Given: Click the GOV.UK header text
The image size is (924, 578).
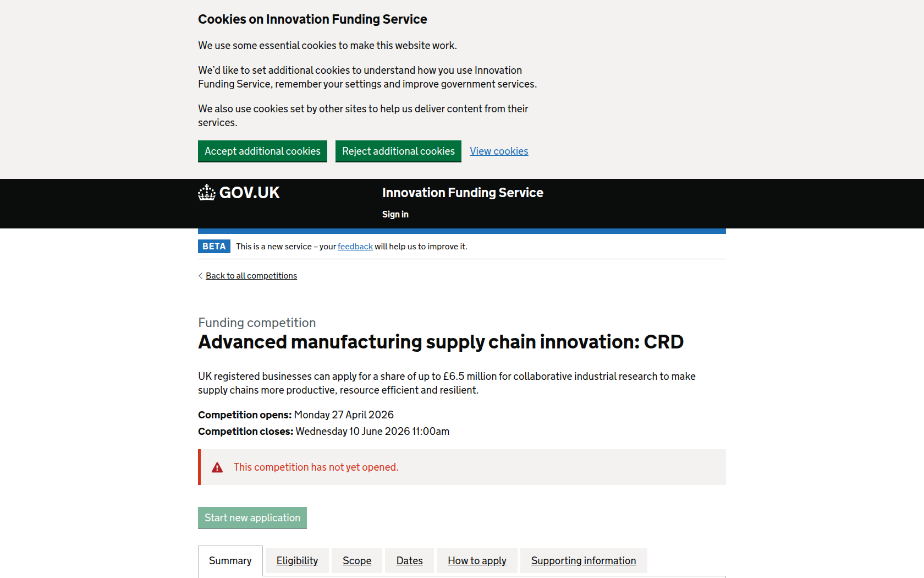Looking at the screenshot, I should [249, 193].
